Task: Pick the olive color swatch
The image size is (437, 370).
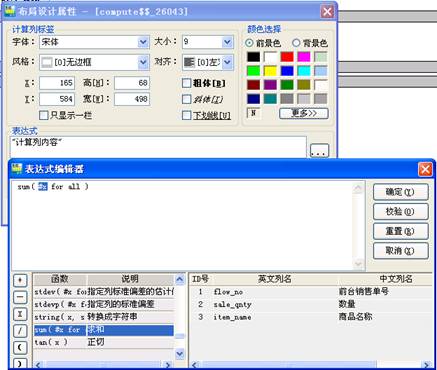Action: 304,85
